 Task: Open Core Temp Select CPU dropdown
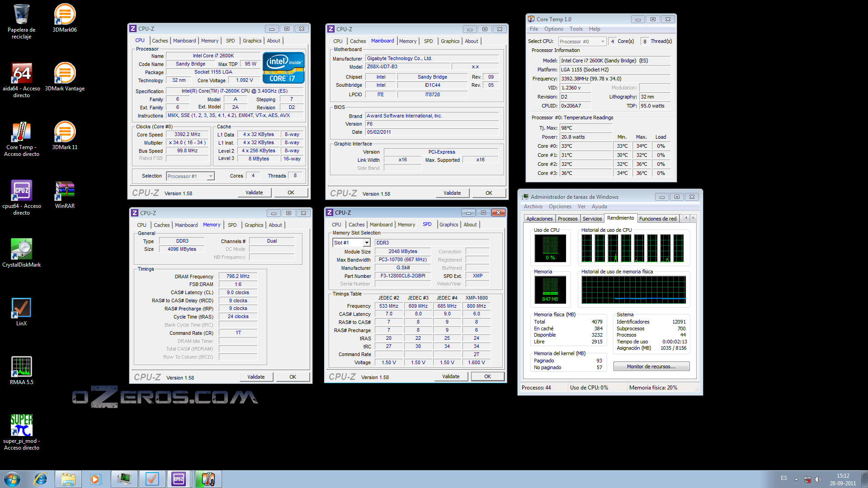coord(582,42)
